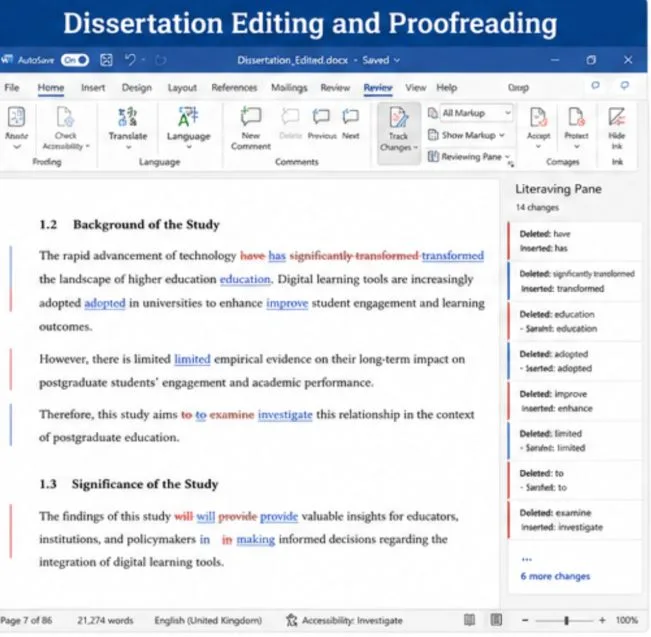Switch to the Insert tab
Image resolution: width=651 pixels, height=637 pixels.
[93, 88]
